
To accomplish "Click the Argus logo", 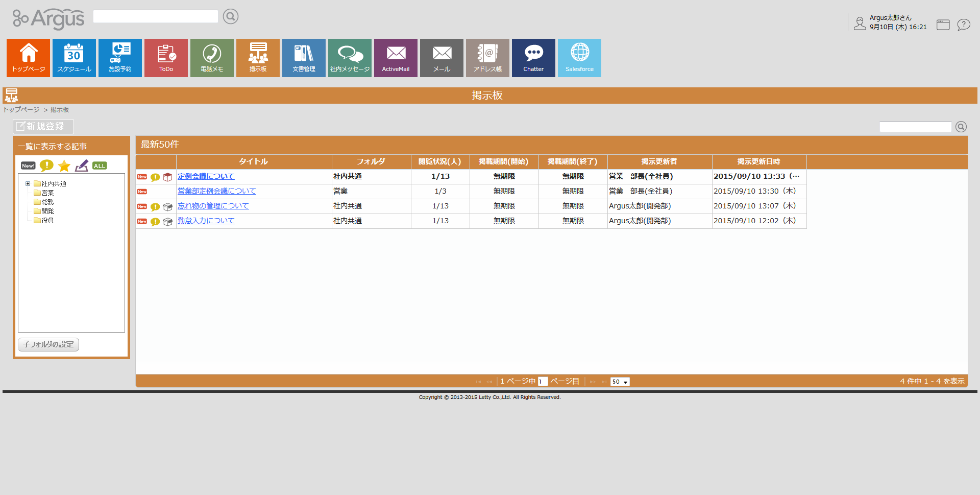I will pos(48,19).
